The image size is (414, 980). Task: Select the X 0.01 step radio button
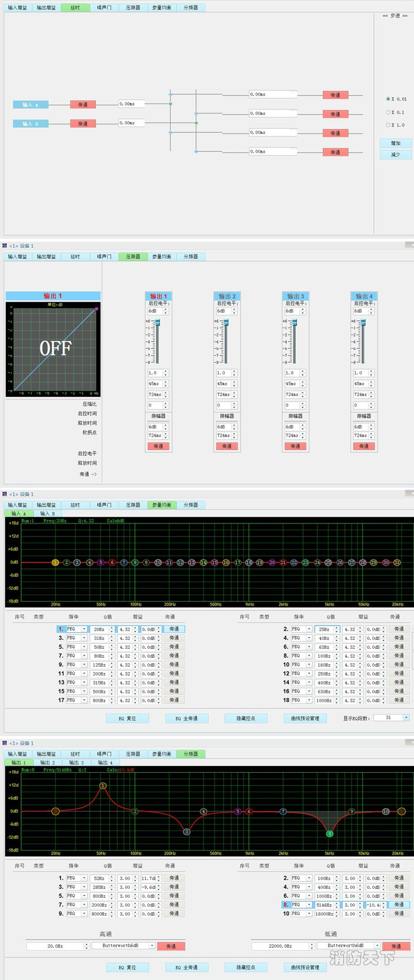(x=388, y=99)
